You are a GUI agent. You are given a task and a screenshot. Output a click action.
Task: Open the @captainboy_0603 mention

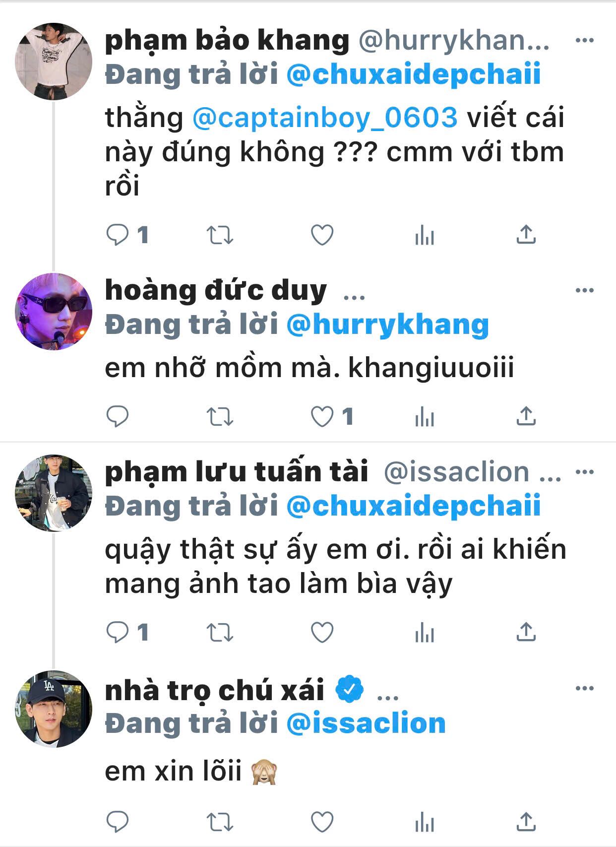coord(325,118)
